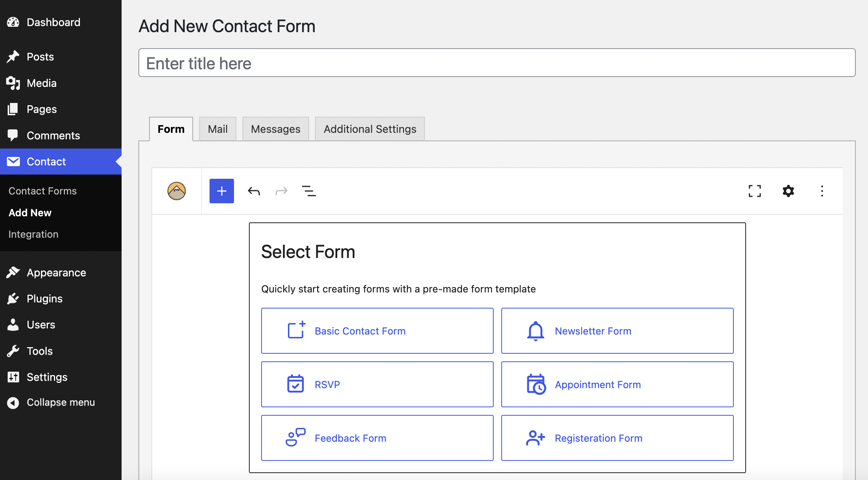The width and height of the screenshot is (868, 480).
Task: Open the Messages tab
Action: pyautogui.click(x=275, y=129)
